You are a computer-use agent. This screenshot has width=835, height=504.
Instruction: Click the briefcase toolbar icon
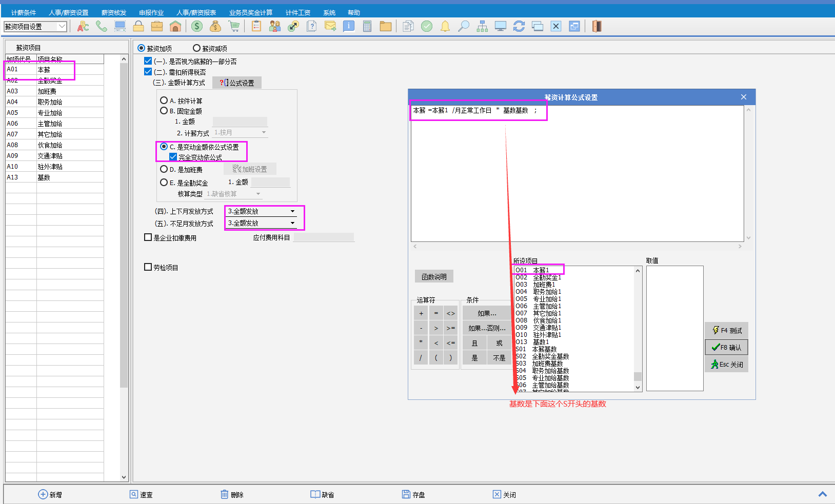pyautogui.click(x=157, y=26)
